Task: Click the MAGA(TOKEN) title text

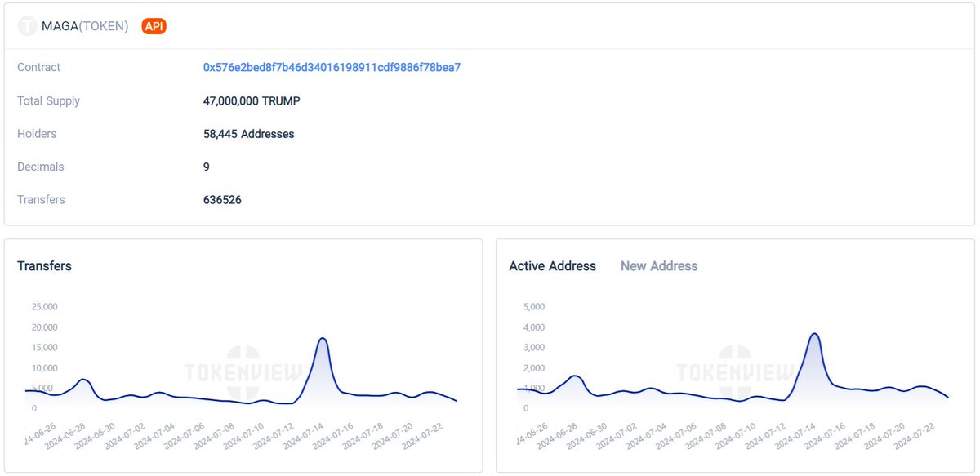Action: (85, 26)
